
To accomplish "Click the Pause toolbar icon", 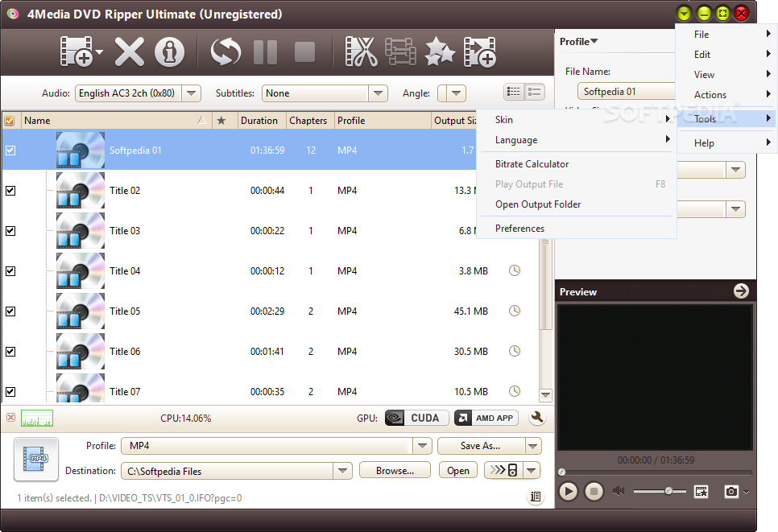I will [x=266, y=52].
